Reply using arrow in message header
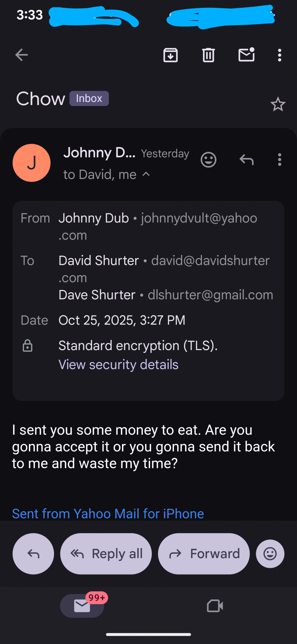This screenshot has width=297, height=644. [x=246, y=160]
